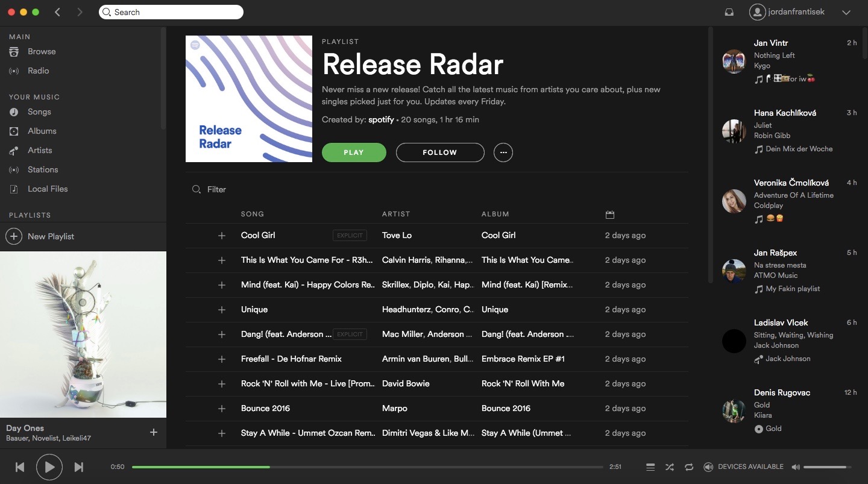868x484 pixels.
Task: Open Browse from the sidebar
Action: click(40, 51)
